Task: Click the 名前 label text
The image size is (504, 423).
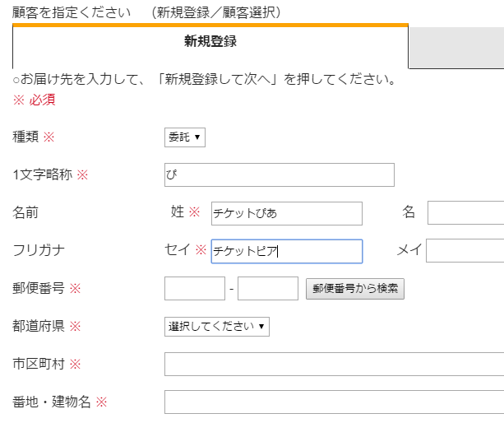Action: 26,213
